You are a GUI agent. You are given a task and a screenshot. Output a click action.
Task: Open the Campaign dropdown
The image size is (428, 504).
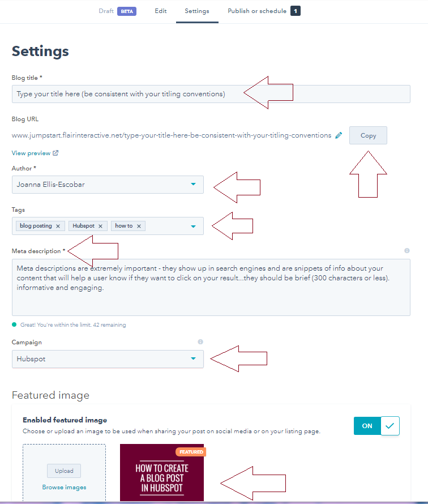[108, 359]
